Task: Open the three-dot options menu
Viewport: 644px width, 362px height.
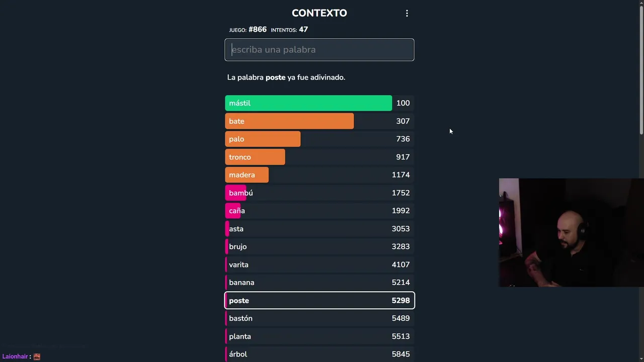Action: [x=407, y=14]
